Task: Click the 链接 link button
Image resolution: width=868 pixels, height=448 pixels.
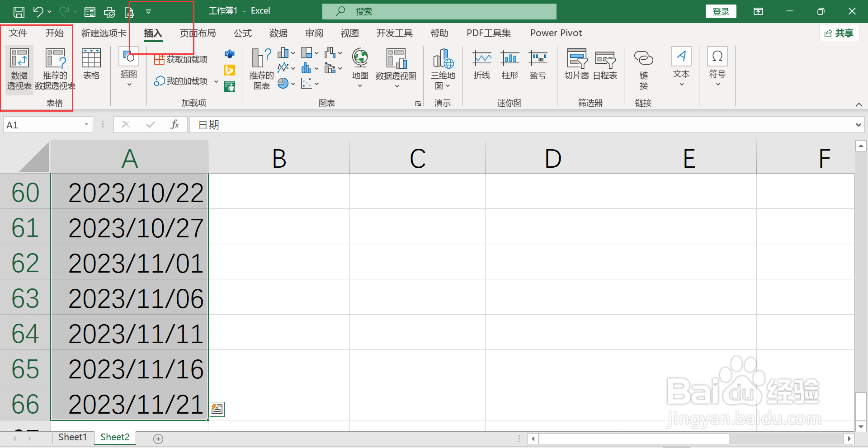Action: [644, 69]
